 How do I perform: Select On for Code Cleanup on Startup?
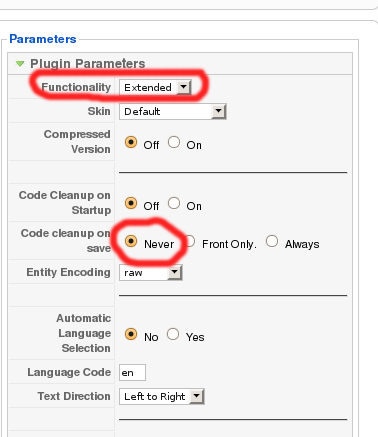(174, 203)
